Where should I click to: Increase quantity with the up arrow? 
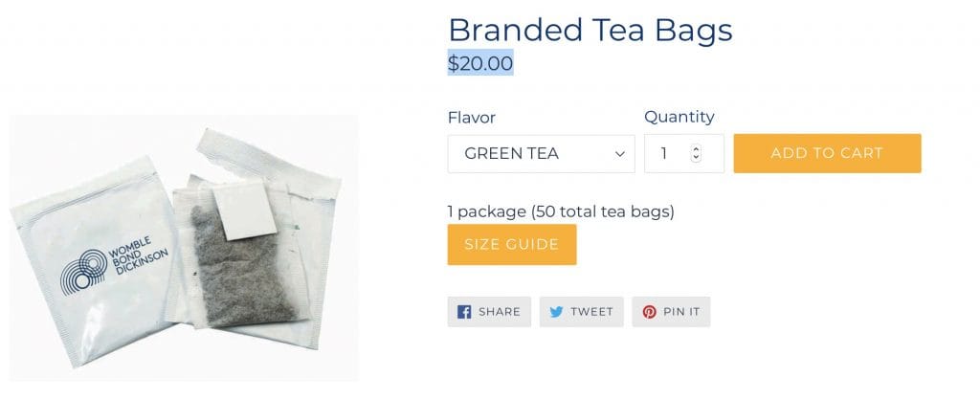[696, 149]
